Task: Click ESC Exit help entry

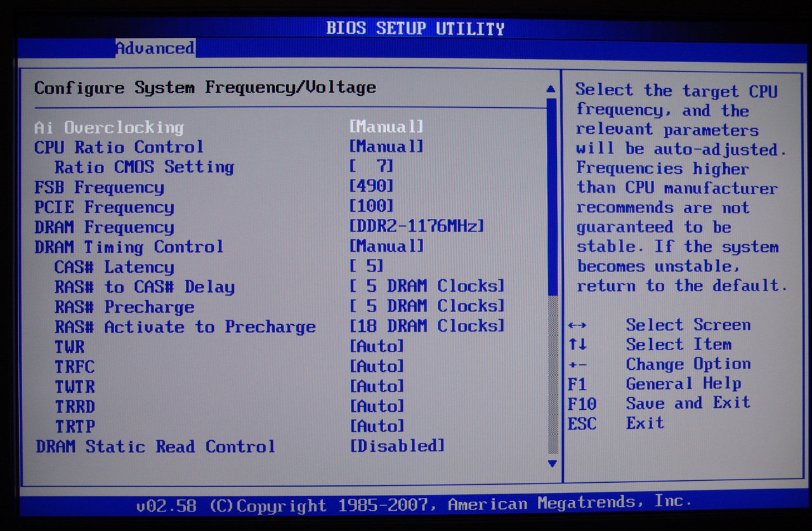Action: (x=615, y=423)
